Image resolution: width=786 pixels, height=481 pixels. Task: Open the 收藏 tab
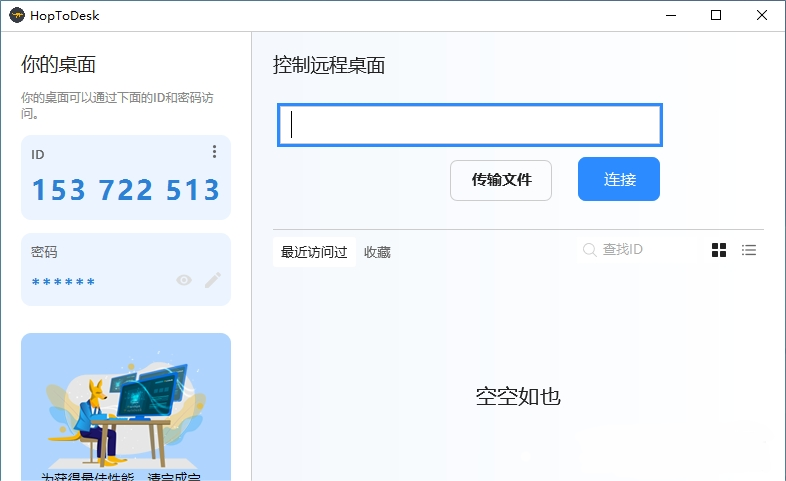[x=377, y=252]
